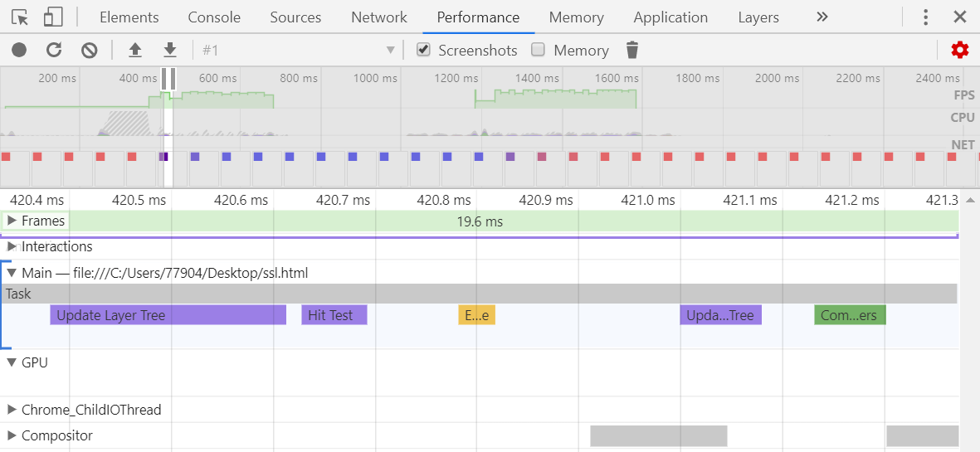Toggle the device toolbar icon
This screenshot has width=980, height=452.
point(53,17)
